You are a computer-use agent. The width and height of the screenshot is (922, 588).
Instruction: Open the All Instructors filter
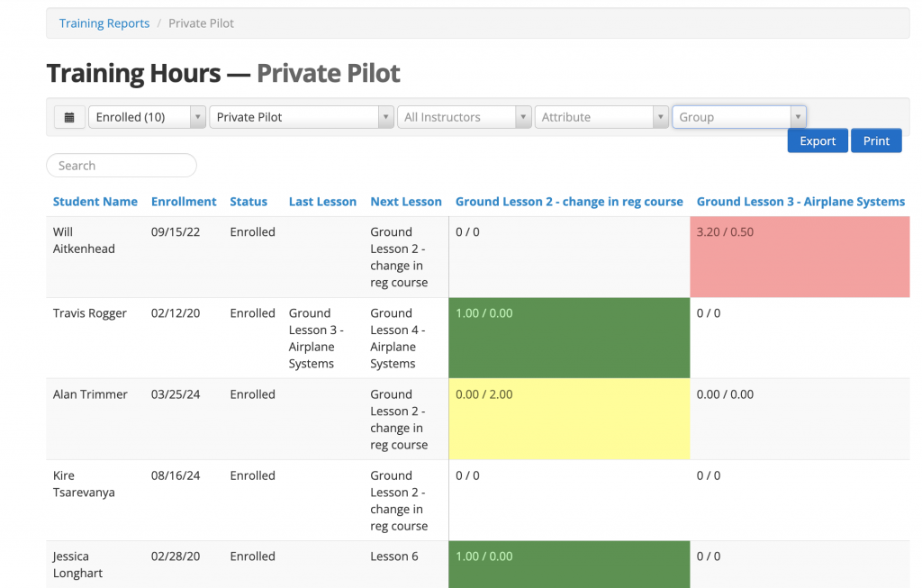click(x=464, y=116)
